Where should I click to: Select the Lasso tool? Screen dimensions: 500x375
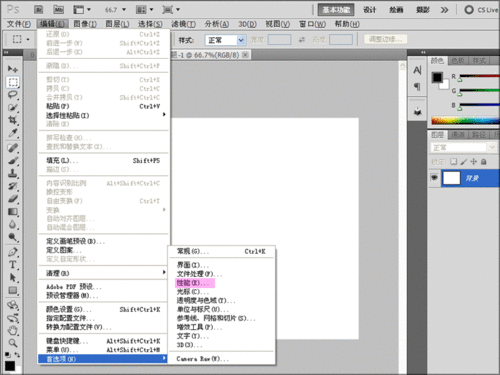(13, 95)
